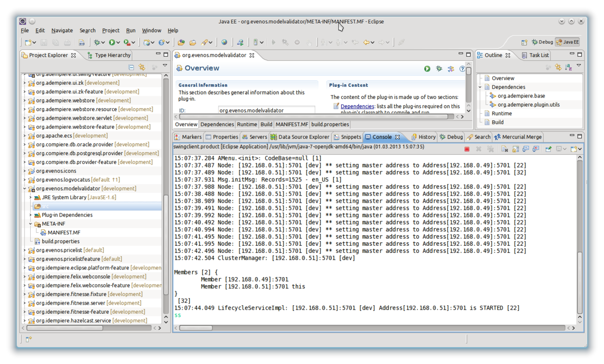Click Collapse All in Project Explorer
Image resolution: width=604 pixels, height=364 pixels.
(131, 66)
